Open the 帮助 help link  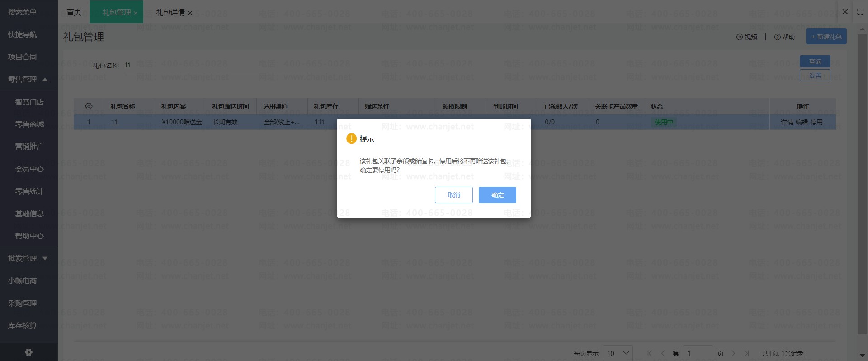pos(784,37)
